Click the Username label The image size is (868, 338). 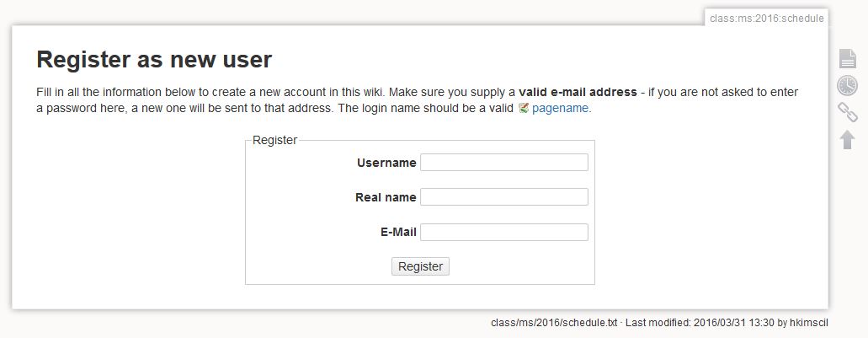coord(386,163)
